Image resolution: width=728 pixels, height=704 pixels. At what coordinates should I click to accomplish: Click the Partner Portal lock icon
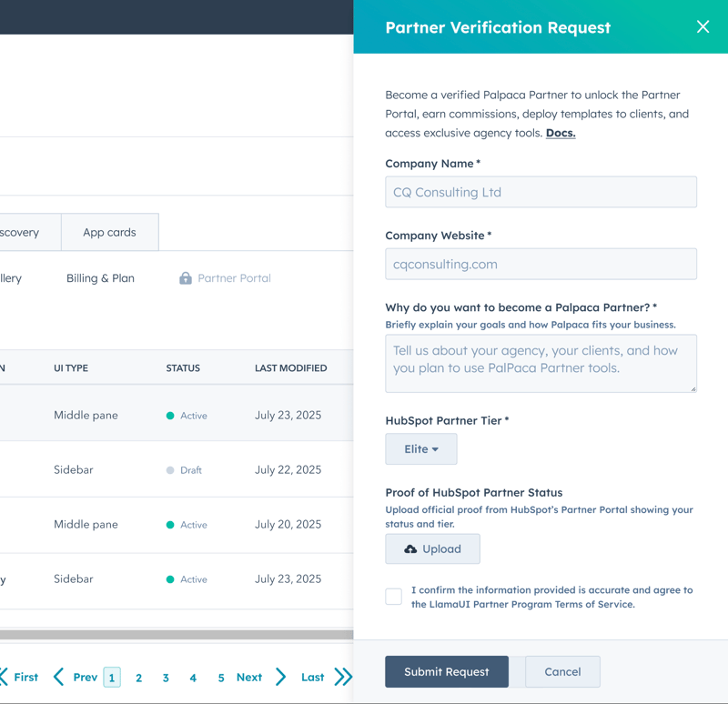186,278
